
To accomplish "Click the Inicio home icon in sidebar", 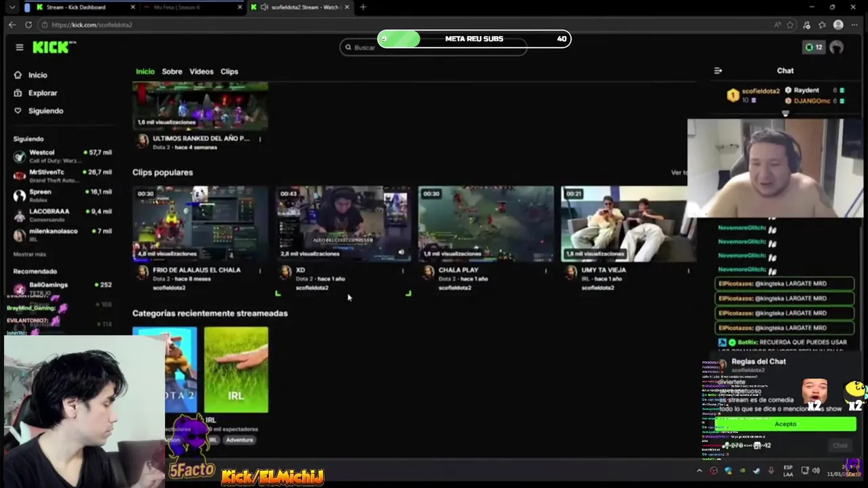I will tap(18, 75).
